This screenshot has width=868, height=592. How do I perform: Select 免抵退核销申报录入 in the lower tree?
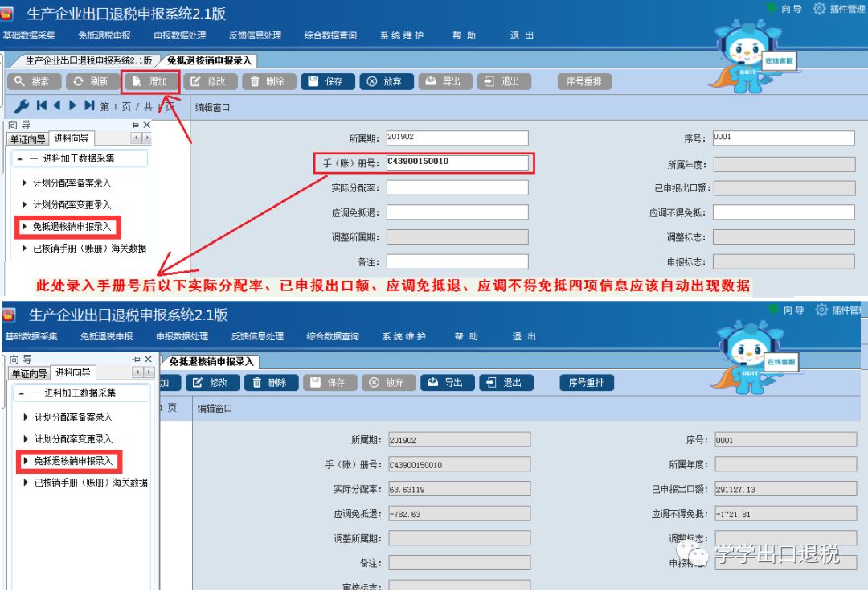tap(73, 461)
